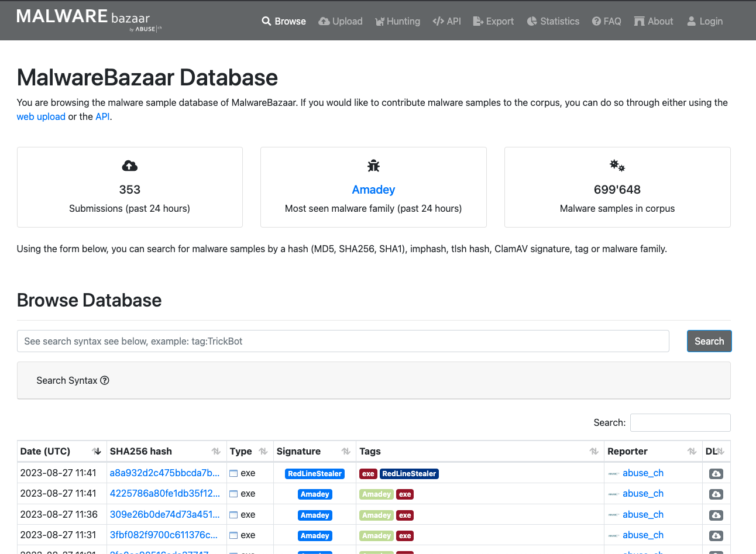Click download icon for a8a932d2c475 sample
This screenshot has width=756, height=554.
point(716,474)
